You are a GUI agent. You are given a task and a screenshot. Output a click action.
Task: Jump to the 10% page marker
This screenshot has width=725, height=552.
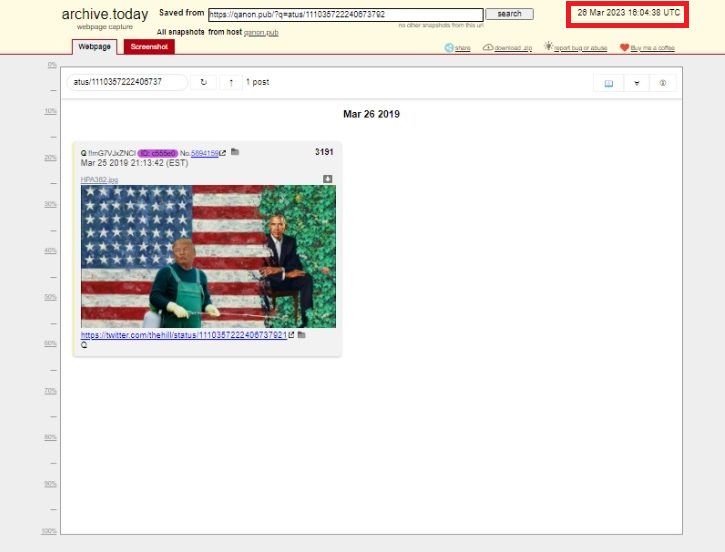tap(50, 111)
